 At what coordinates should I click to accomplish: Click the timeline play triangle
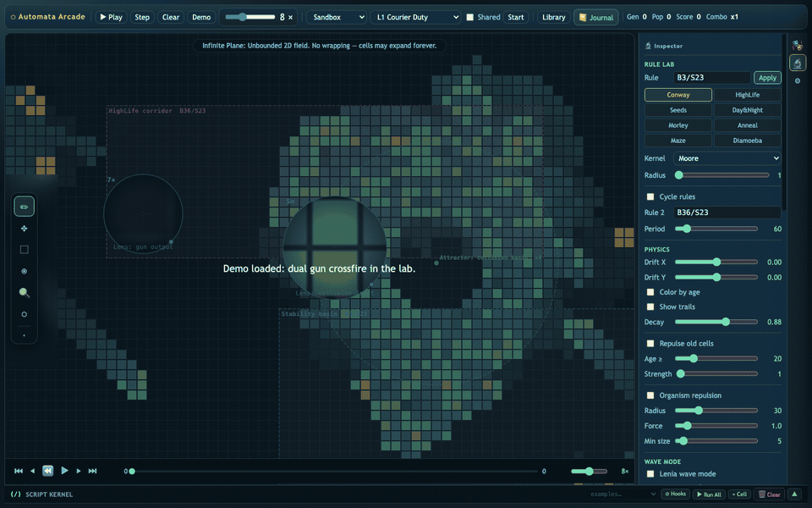click(64, 471)
